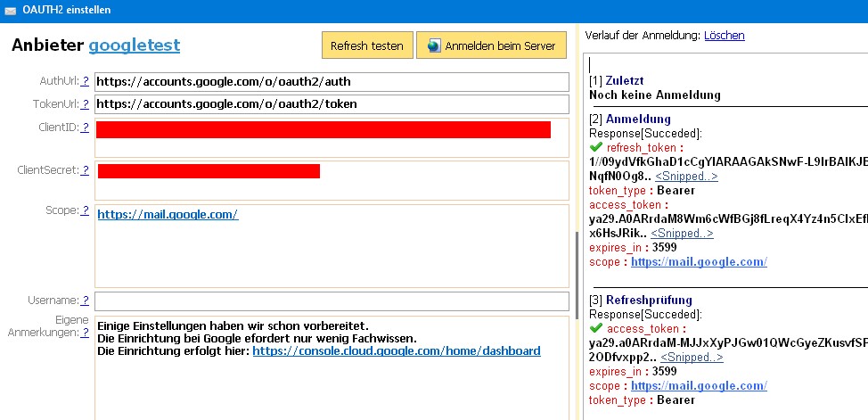Image resolution: width=868 pixels, height=420 pixels.
Task: Click Anmelden beim Server button
Action: (x=492, y=45)
